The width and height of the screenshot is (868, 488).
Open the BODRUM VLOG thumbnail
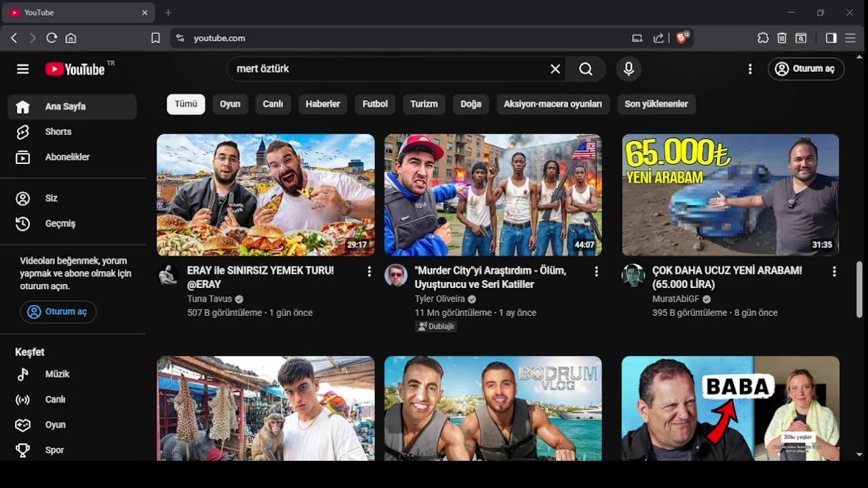pos(493,409)
